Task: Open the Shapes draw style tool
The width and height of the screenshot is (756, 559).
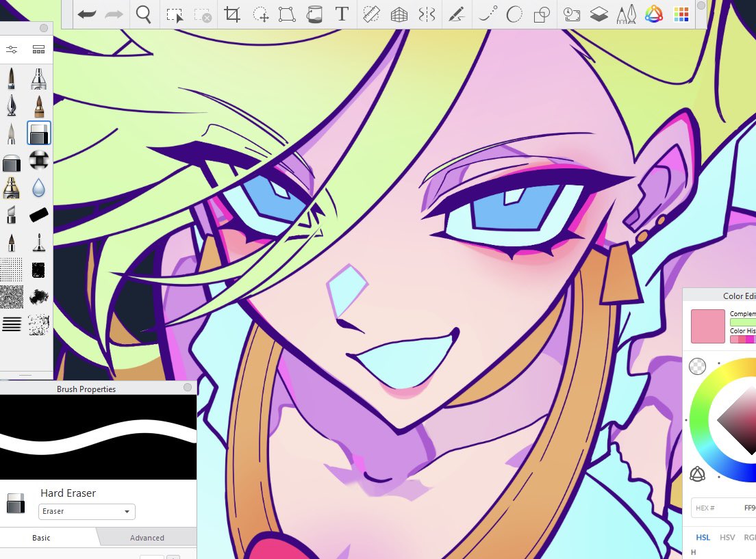Action: (542, 15)
